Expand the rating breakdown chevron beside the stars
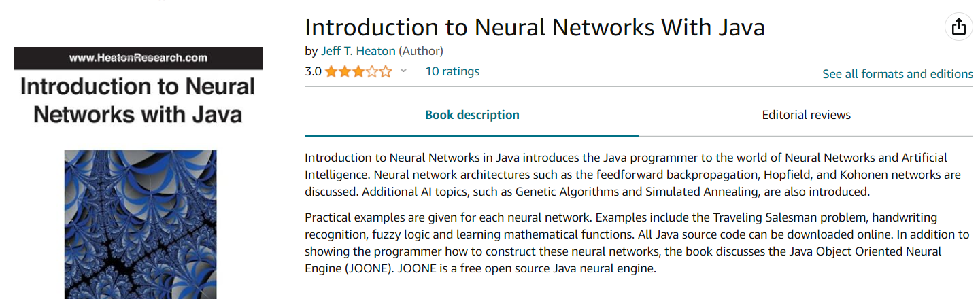This screenshot has width=980, height=299. [x=403, y=71]
